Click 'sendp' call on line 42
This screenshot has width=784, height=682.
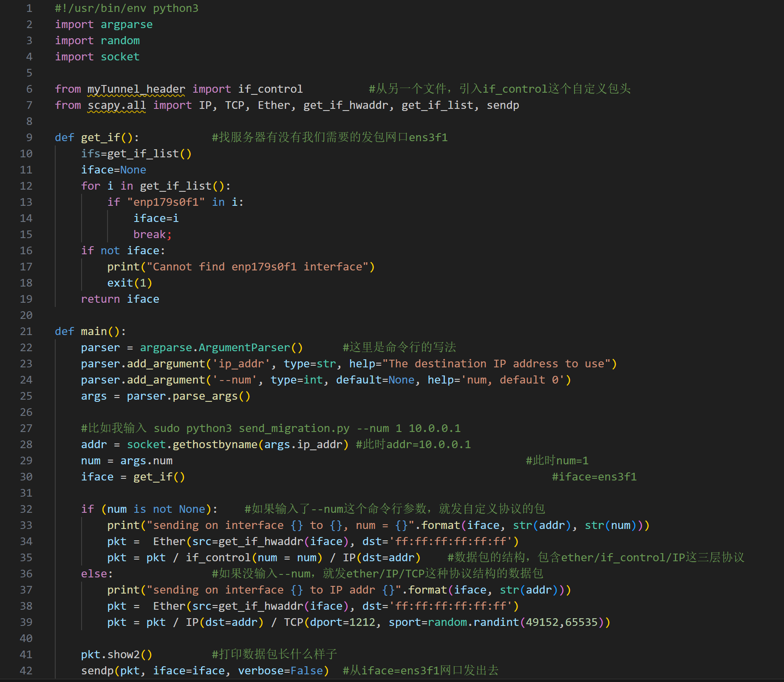(x=97, y=671)
